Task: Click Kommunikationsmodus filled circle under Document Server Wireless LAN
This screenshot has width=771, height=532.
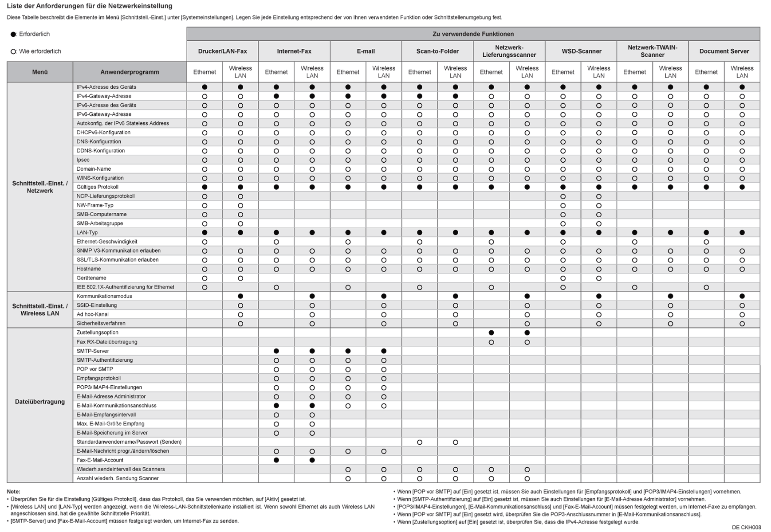Action: (742, 296)
